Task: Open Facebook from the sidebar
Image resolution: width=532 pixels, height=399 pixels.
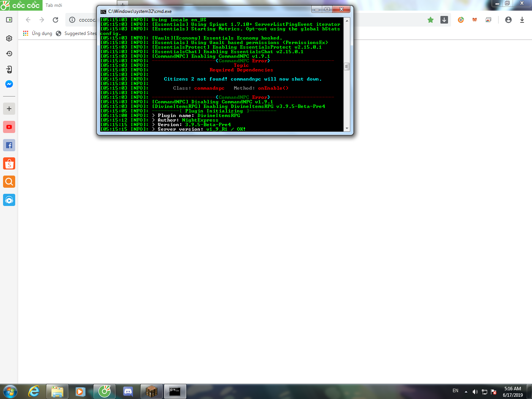Action: coord(9,145)
